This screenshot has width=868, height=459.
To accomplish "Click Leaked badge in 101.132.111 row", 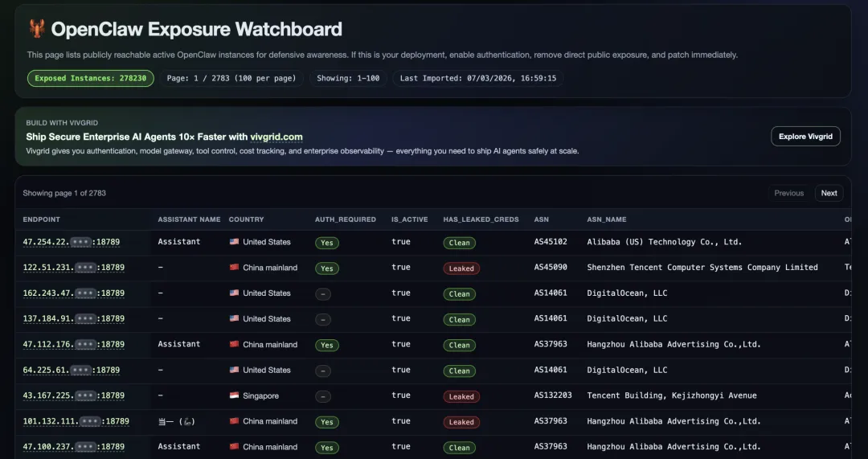I will click(x=461, y=422).
